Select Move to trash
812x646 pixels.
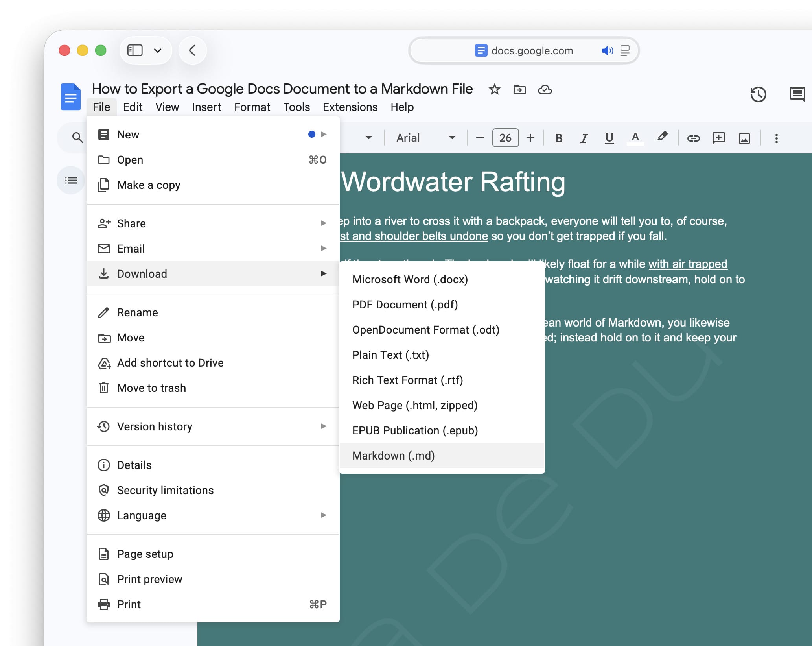coord(213,388)
